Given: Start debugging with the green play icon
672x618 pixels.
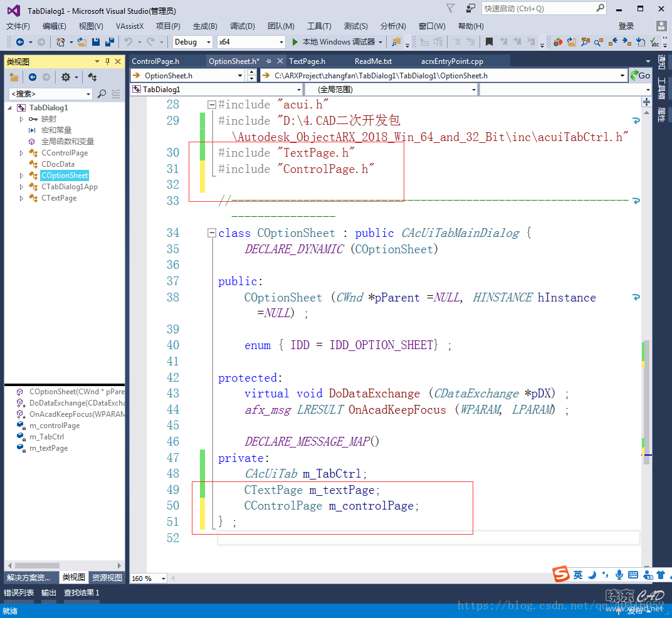Looking at the screenshot, I should pos(295,42).
